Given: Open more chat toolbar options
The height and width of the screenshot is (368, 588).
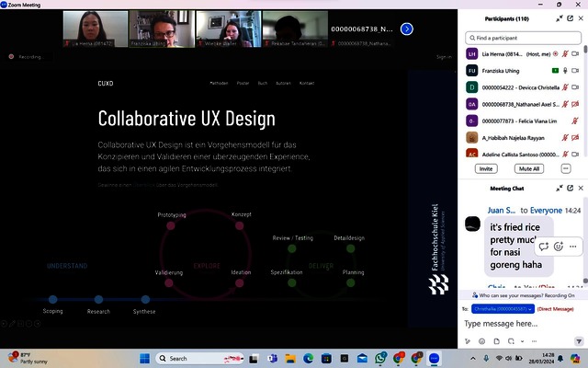Looking at the screenshot, I should (534, 341).
